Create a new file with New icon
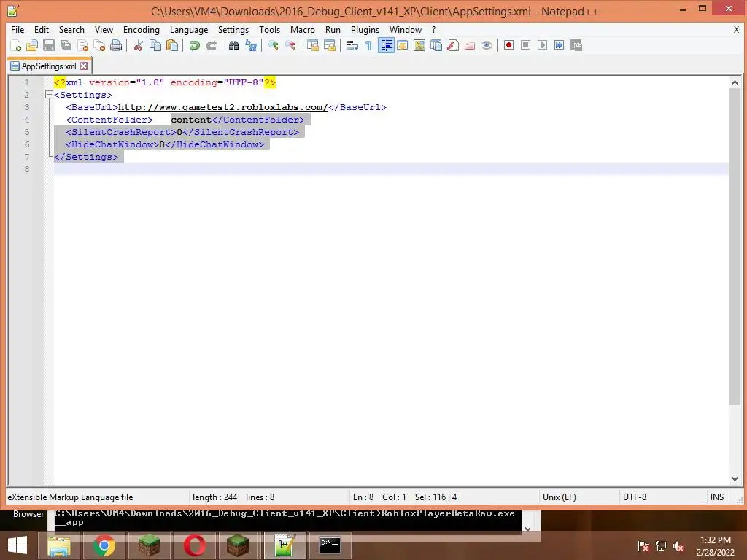This screenshot has height=560, width=747. coord(15,45)
